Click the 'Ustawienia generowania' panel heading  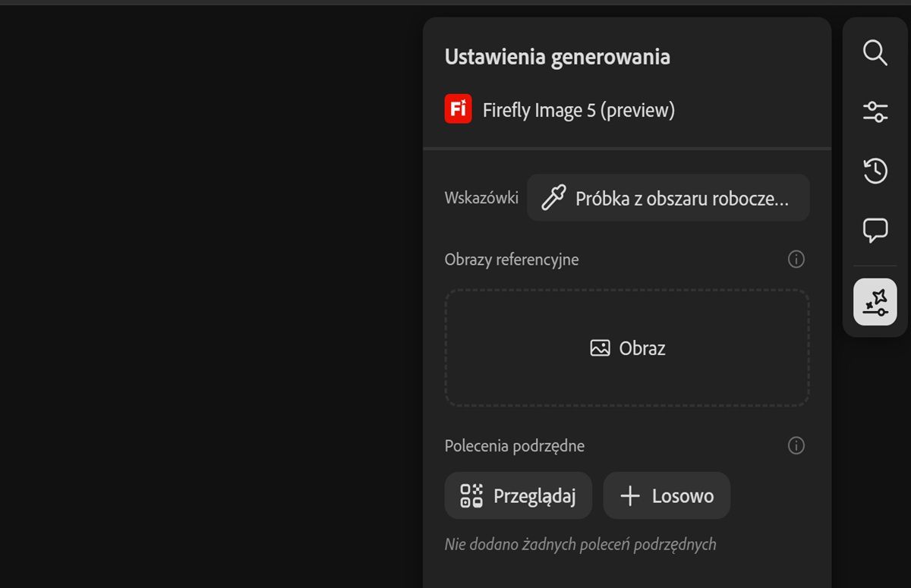557,57
